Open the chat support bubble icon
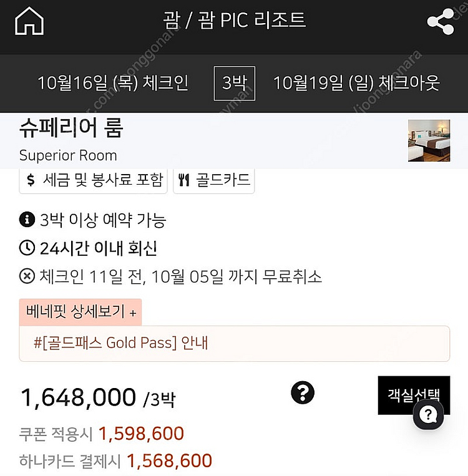The width and height of the screenshot is (468, 476). pos(427,414)
